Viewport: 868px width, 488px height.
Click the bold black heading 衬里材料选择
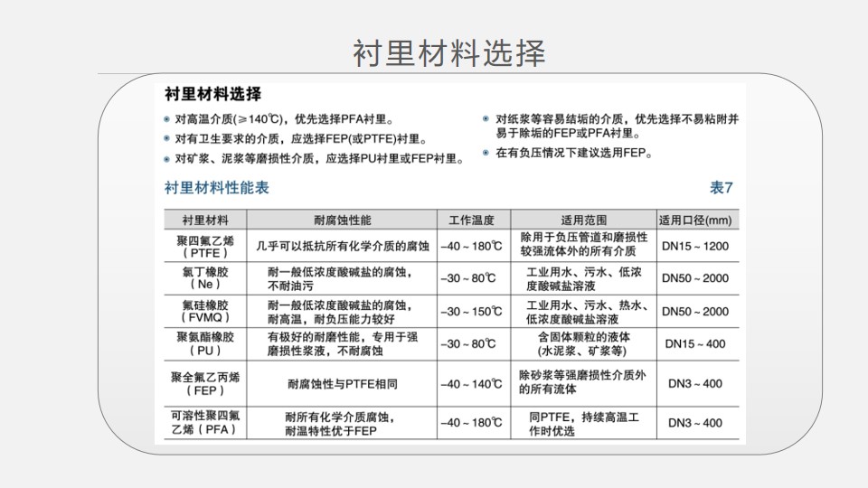tap(213, 95)
